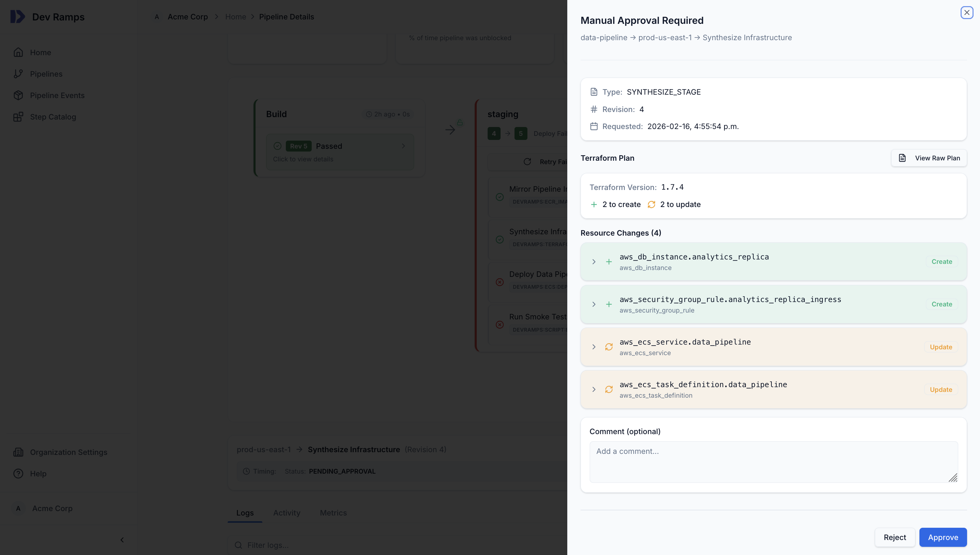Click the search icon in the logs filter
This screenshot has height=555, width=980.
239,545
